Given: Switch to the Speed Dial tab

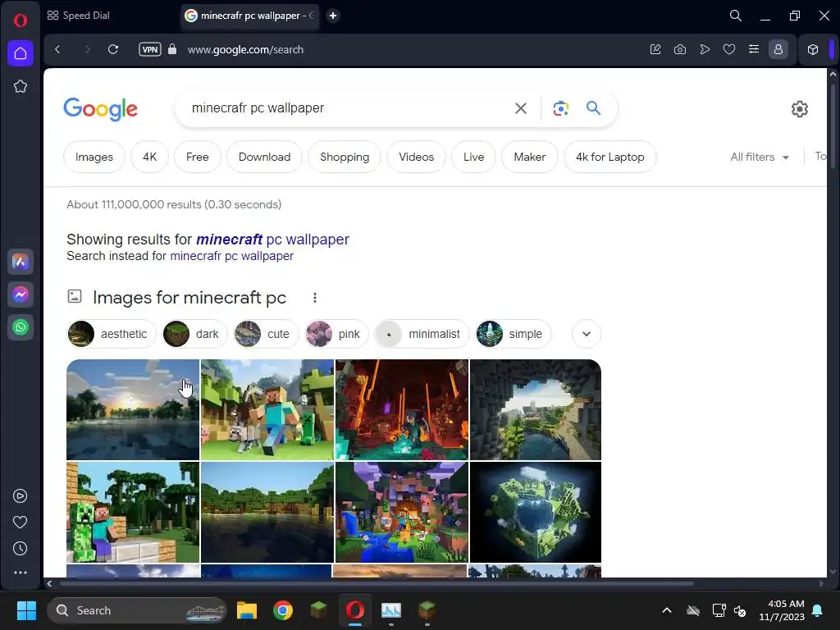Looking at the screenshot, I should tap(78, 16).
